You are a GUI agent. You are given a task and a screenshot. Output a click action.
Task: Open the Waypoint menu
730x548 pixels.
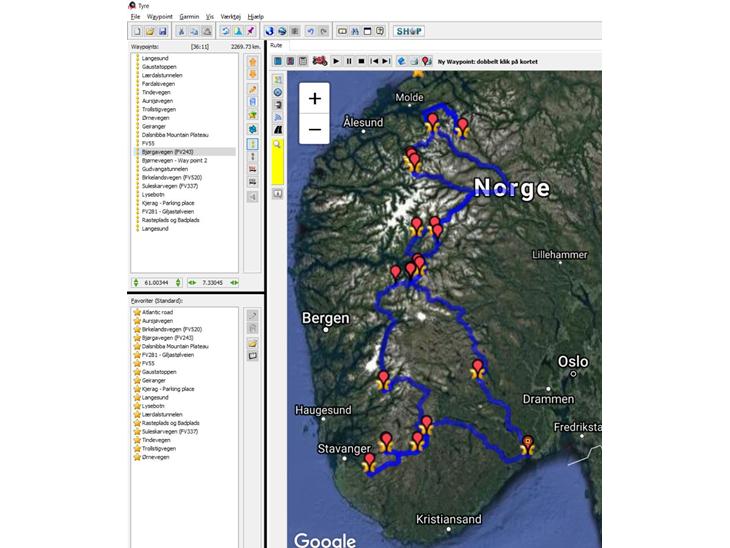click(x=160, y=17)
